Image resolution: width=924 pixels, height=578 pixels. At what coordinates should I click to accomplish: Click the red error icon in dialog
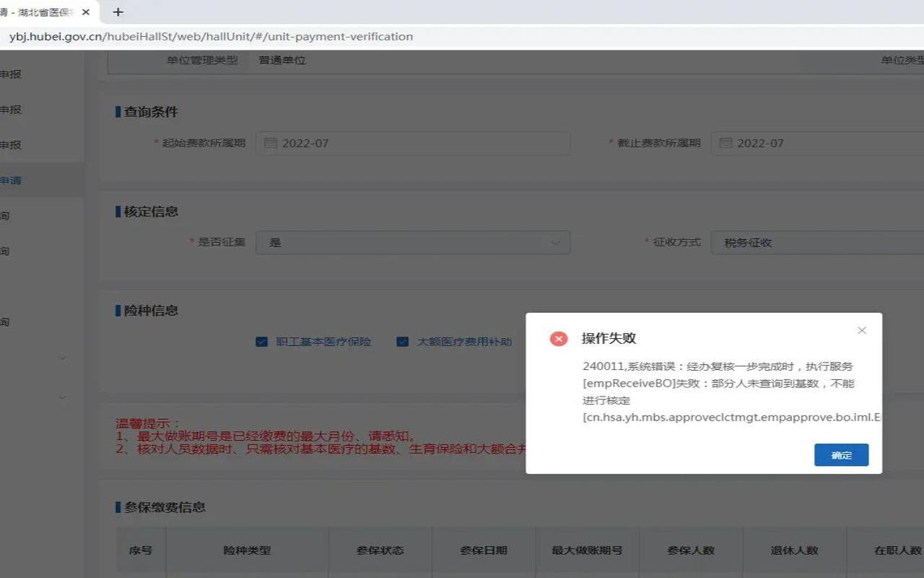tap(559, 338)
